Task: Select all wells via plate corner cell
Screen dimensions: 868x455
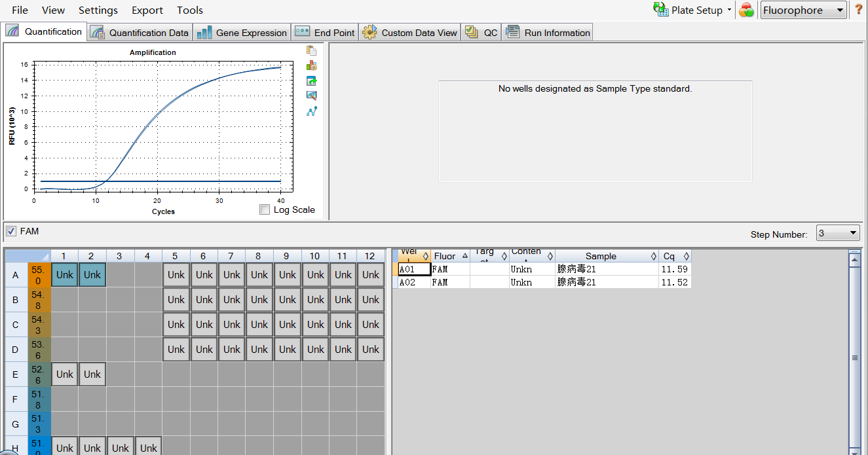Action: click(28, 256)
